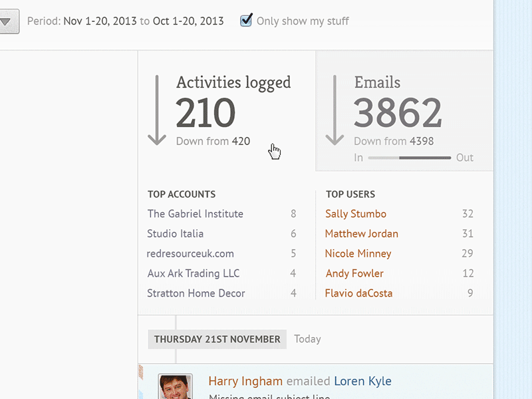This screenshot has width=532, height=399.
Task: Open the Stratton Home Decor account
Action: point(196,293)
